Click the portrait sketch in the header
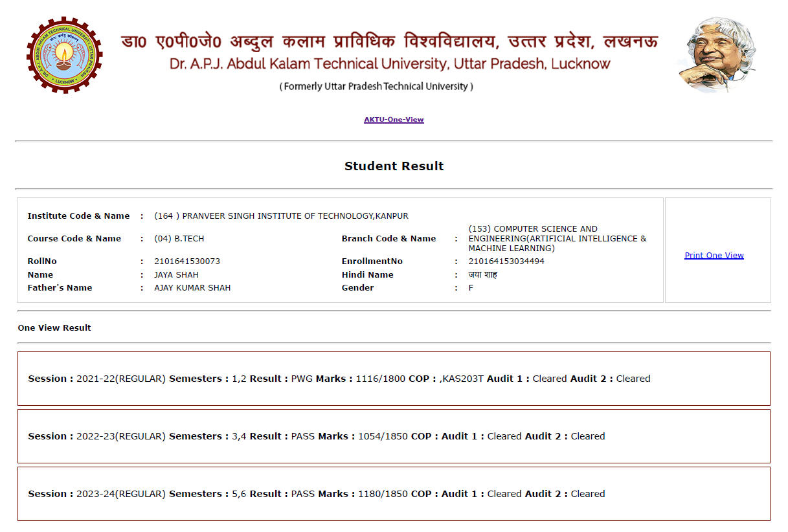This screenshot has width=788, height=532. click(x=717, y=54)
